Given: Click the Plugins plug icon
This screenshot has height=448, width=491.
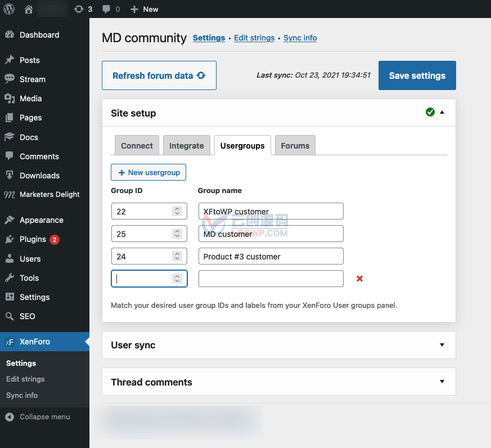Looking at the screenshot, I should [x=10, y=239].
